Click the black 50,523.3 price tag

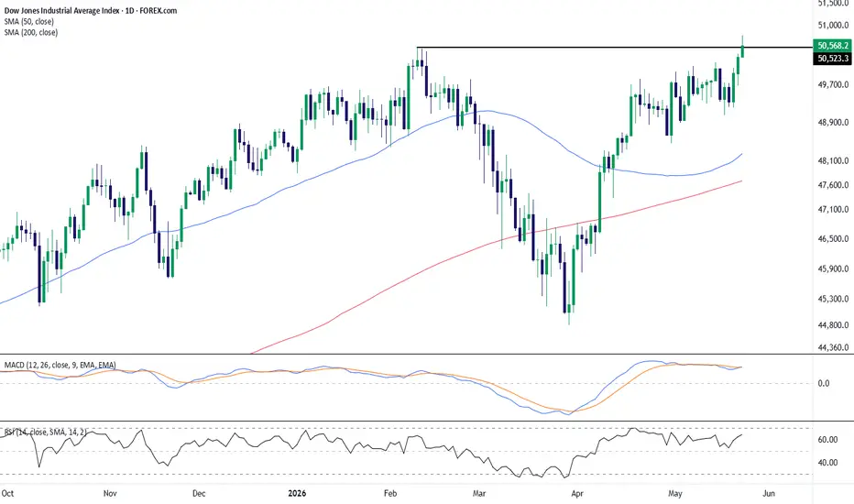[x=832, y=58]
